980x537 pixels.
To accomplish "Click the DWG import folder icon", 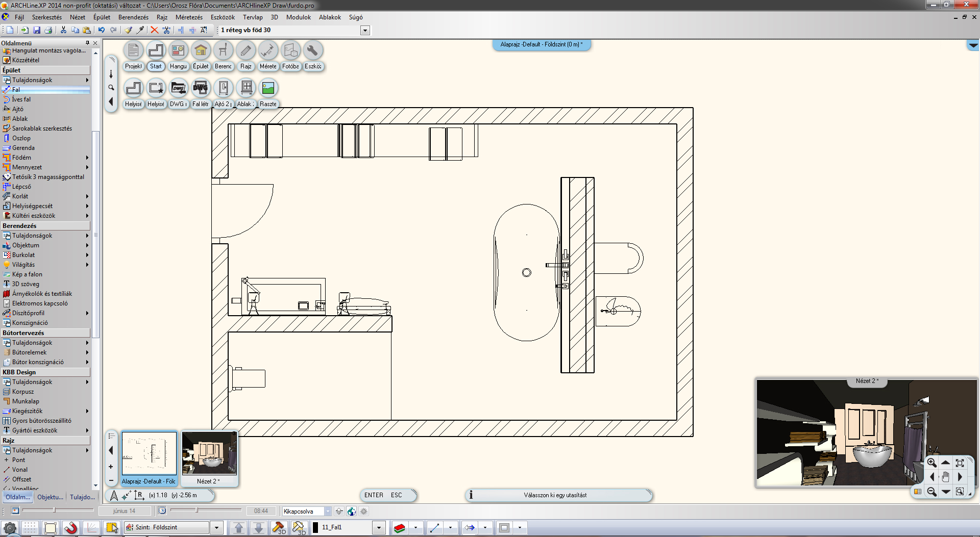I will (178, 88).
